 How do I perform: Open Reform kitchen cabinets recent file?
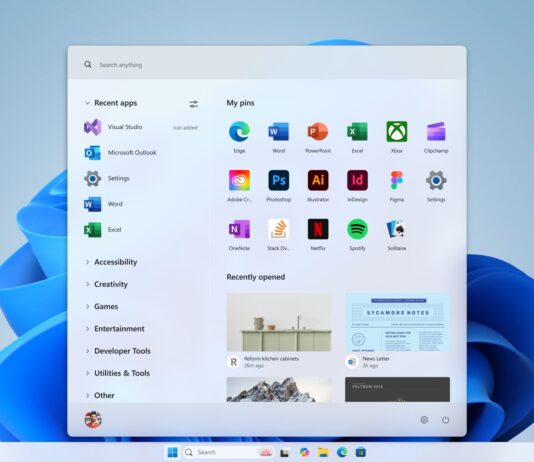click(279, 330)
